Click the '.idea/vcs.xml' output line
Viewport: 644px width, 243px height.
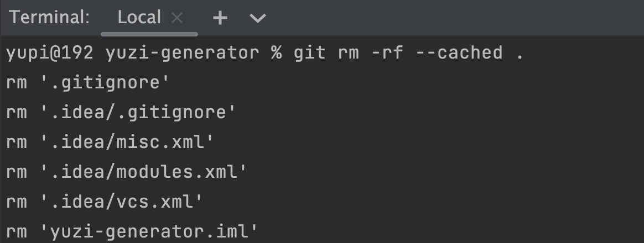pyautogui.click(x=121, y=202)
